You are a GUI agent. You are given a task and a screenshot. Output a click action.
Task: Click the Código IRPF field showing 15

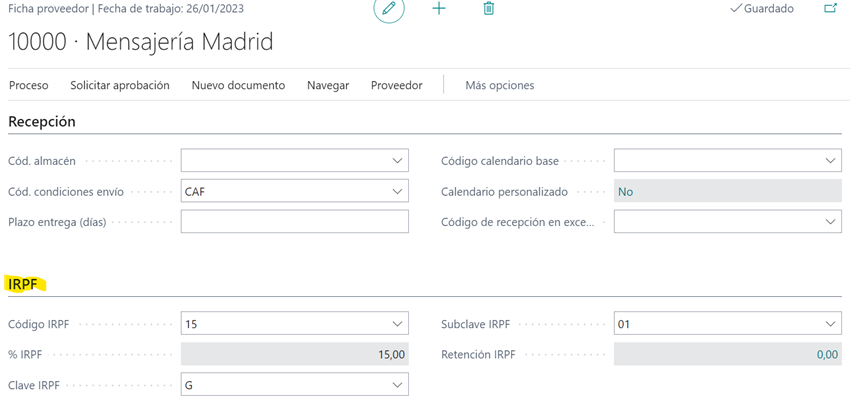coord(294,324)
